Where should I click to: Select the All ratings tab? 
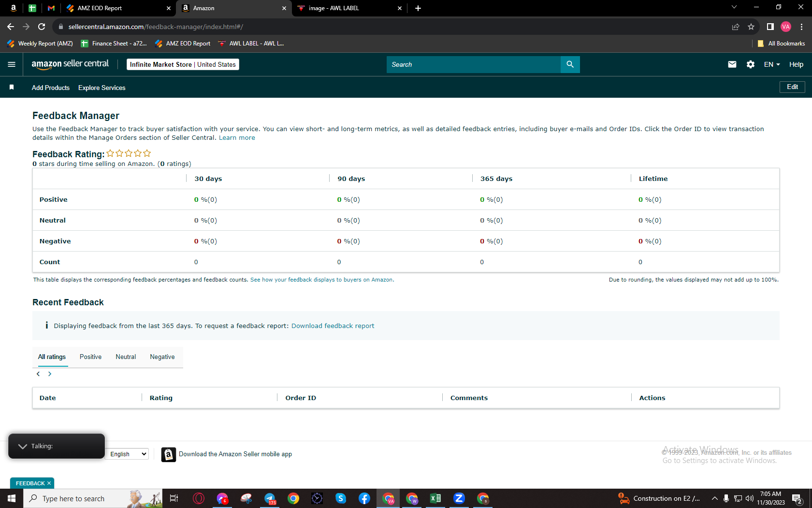coord(52,357)
